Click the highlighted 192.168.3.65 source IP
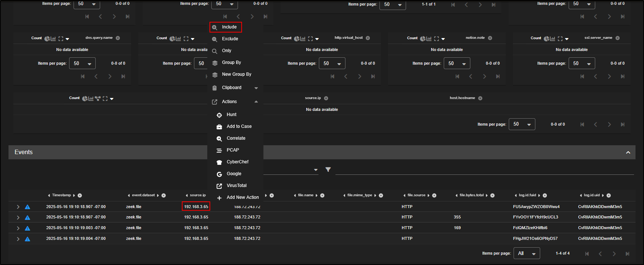Viewport: 644px width, 265px height. pos(196,207)
